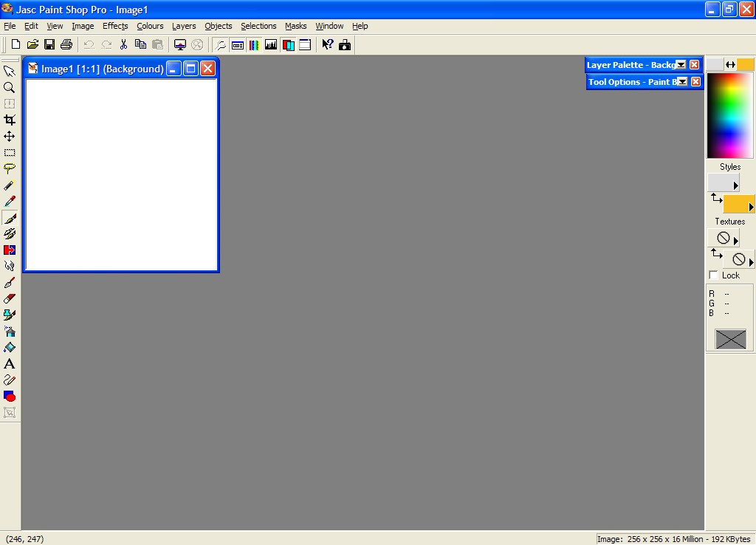This screenshot has width=756, height=545.
Task: Roll down the Tool Options arrow
Action: pos(682,81)
